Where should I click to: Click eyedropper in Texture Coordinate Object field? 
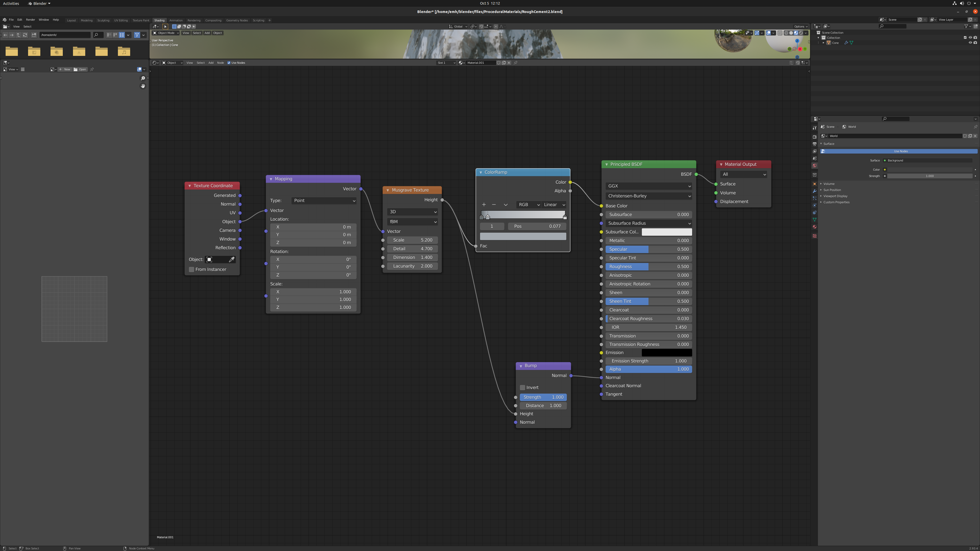coord(231,259)
